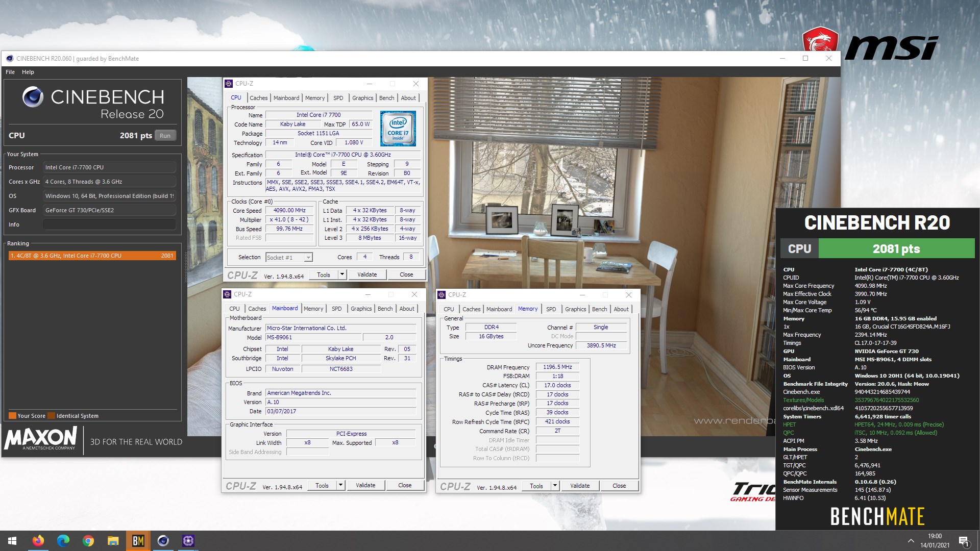
Task: Open the Windows Start menu
Action: pyautogui.click(x=12, y=540)
